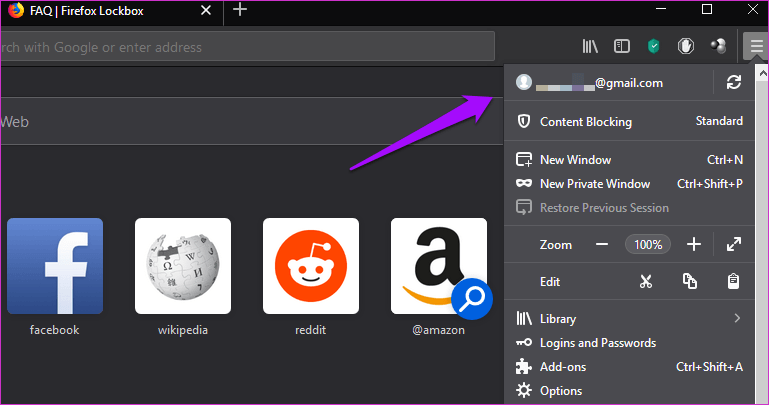Focus the search or address bar

point(247,47)
